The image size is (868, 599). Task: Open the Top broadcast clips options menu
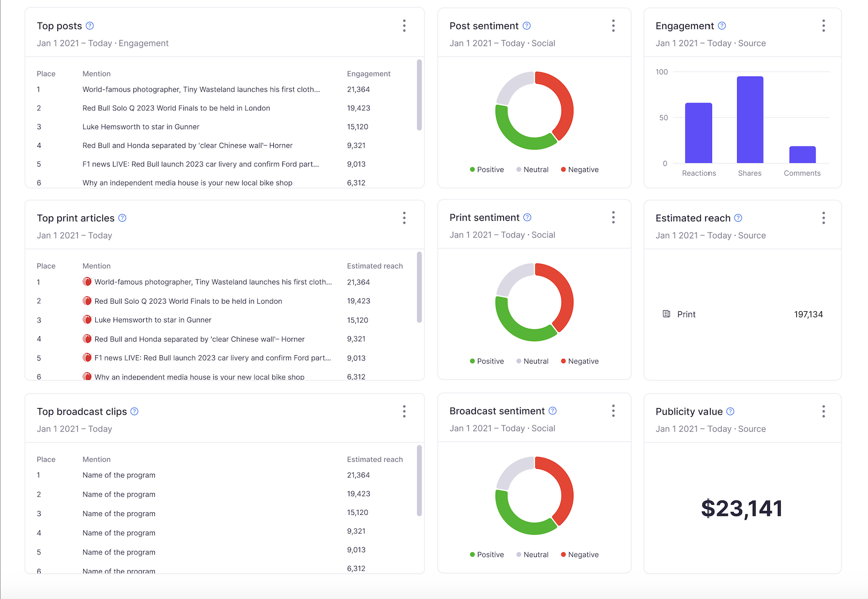pyautogui.click(x=405, y=411)
